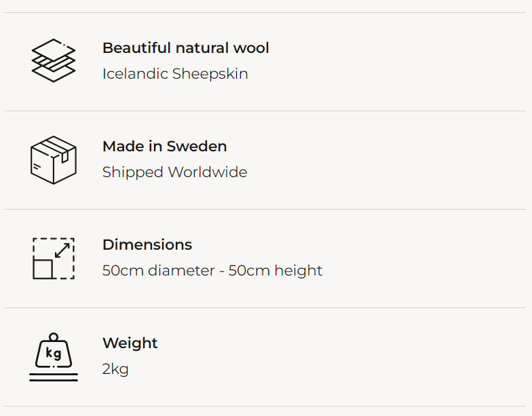Viewport: 532px width, 416px height.
Task: Click the double underline beneath the weight icon
Action: click(x=54, y=377)
